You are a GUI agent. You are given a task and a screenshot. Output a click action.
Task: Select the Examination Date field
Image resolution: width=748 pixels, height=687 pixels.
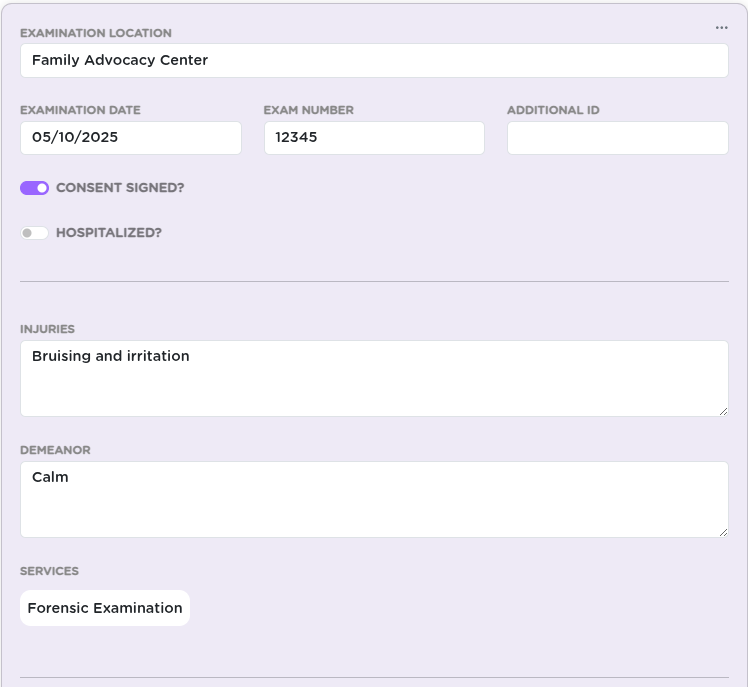131,138
